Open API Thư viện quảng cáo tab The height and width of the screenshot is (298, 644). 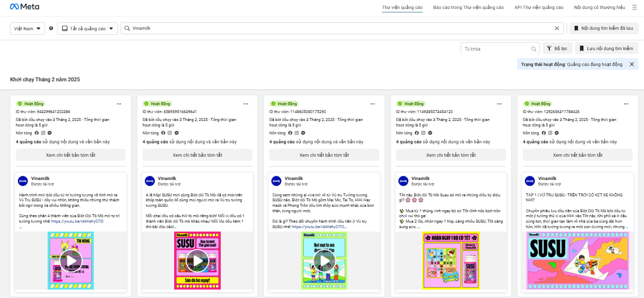tap(539, 7)
